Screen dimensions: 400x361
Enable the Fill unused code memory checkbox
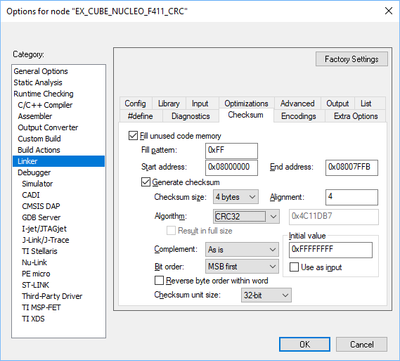click(133, 136)
